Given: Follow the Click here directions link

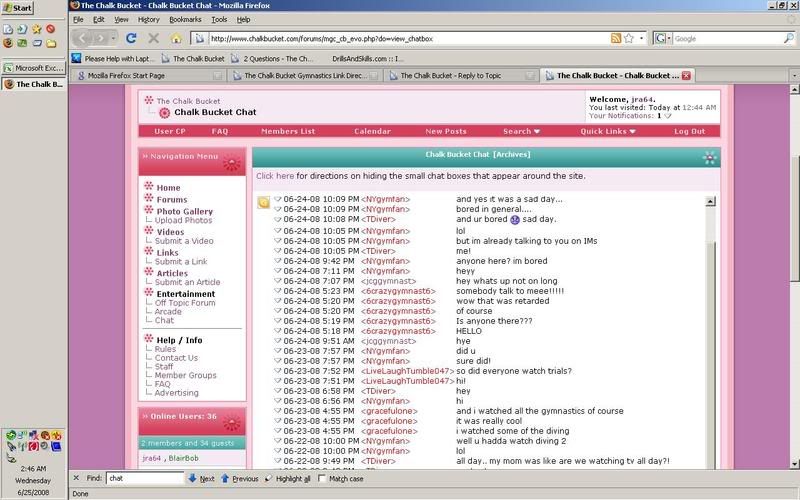Looking at the screenshot, I should click(274, 176).
